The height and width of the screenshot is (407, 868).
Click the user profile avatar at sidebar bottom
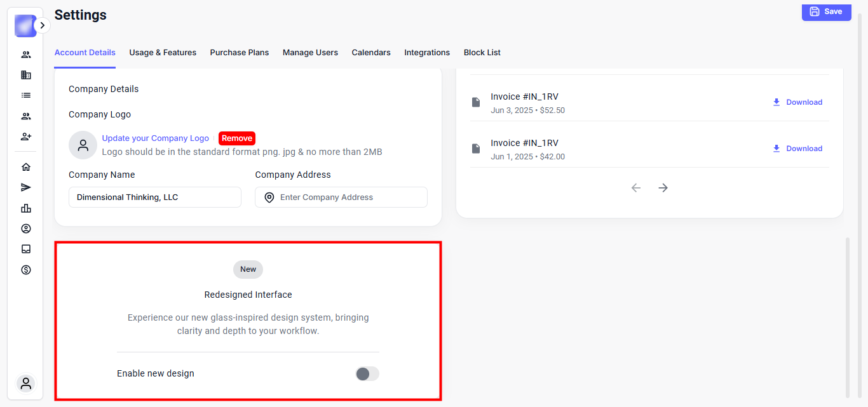[26, 384]
